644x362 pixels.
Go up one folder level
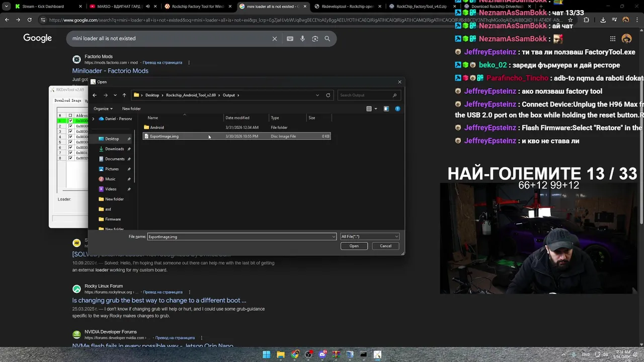point(124,95)
